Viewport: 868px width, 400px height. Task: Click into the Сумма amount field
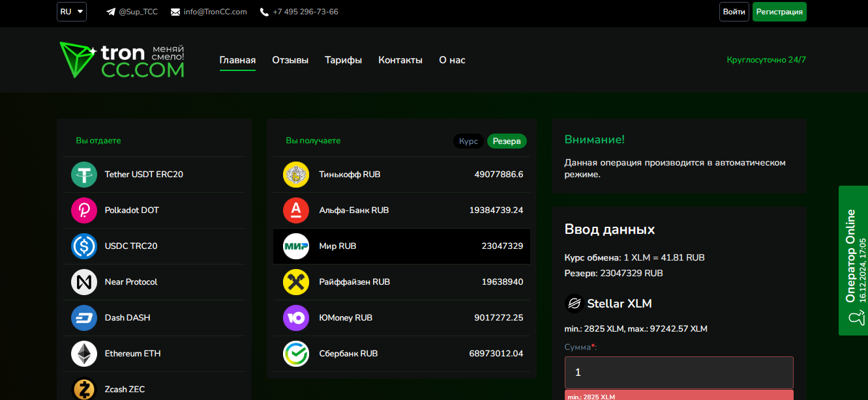click(679, 373)
